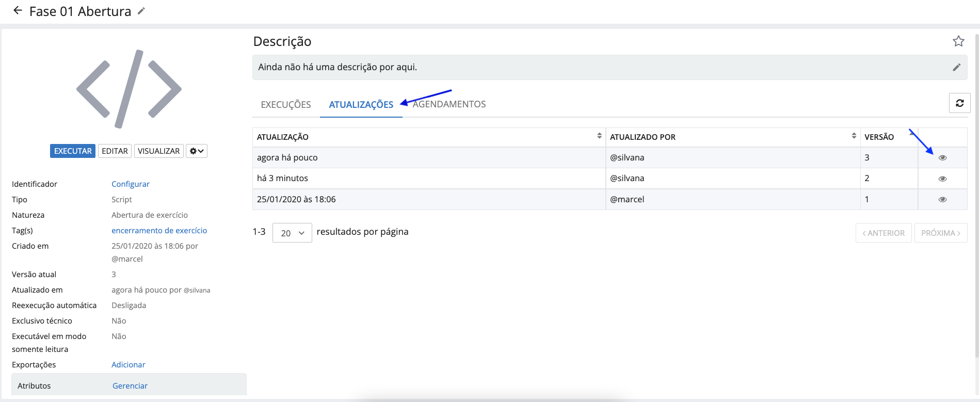
Task: Click the Adicionar exports link
Action: 128,365
